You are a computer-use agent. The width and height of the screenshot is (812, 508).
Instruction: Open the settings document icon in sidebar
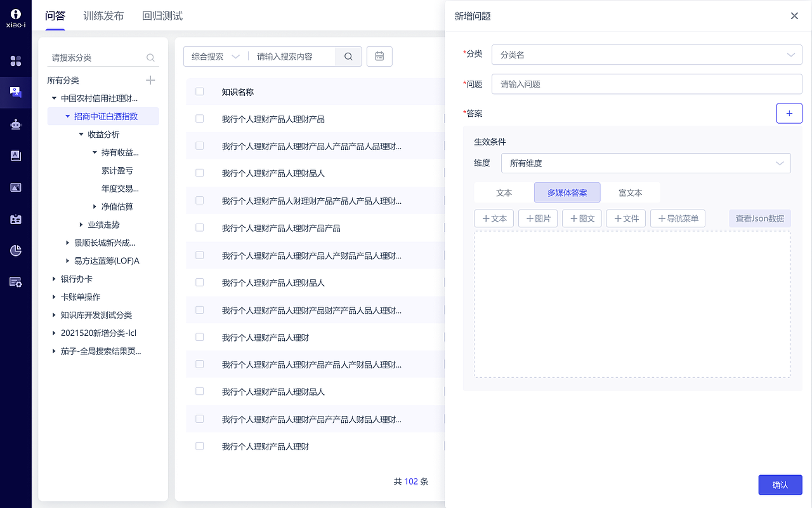pyautogui.click(x=15, y=281)
